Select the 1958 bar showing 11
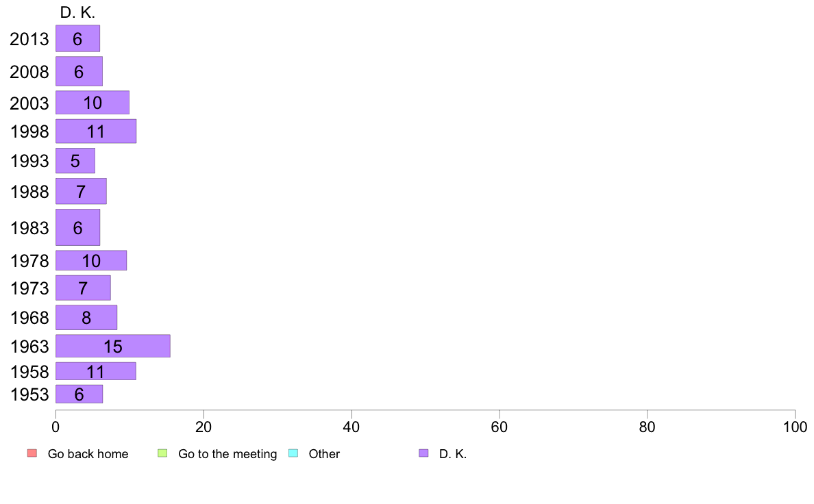 tap(96, 371)
